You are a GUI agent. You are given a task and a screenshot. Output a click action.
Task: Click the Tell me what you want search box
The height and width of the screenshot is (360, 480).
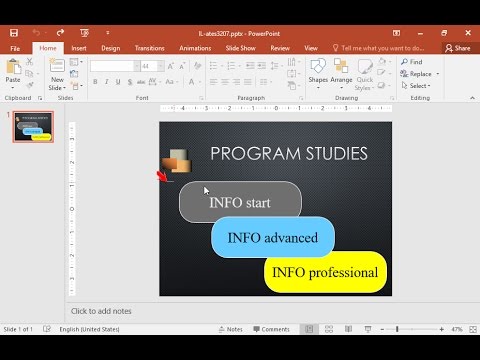click(379, 48)
